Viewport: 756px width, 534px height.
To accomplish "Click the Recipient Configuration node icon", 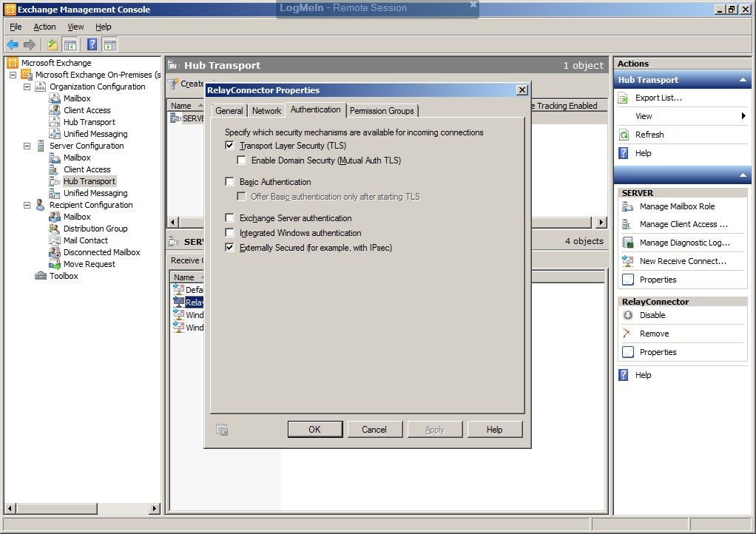I will click(x=41, y=206).
